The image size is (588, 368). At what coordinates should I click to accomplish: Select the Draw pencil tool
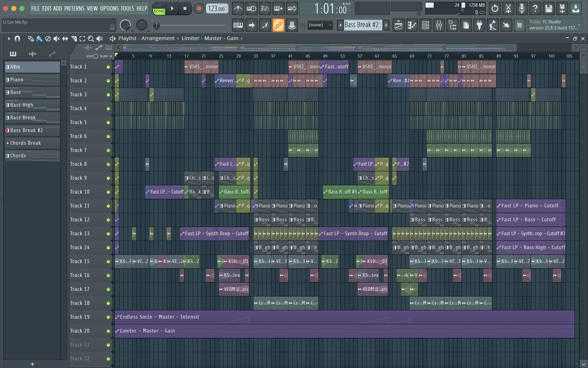click(31, 38)
